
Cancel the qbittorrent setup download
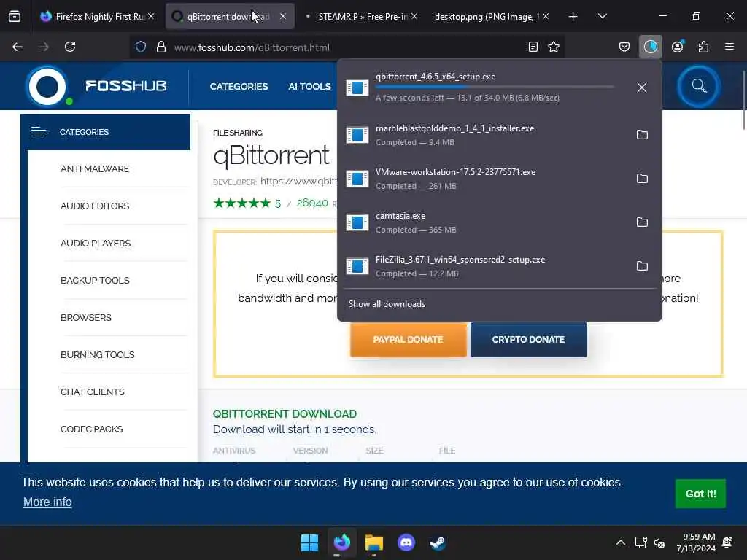(642, 87)
